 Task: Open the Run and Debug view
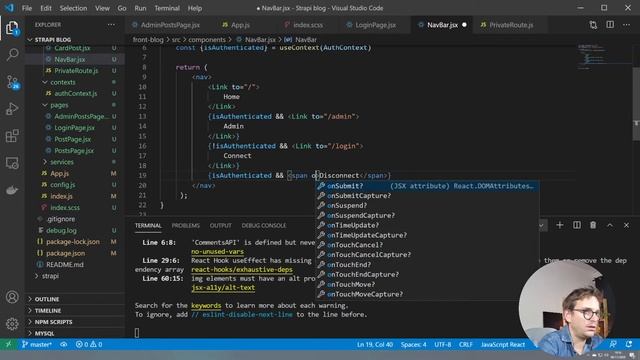click(12, 109)
